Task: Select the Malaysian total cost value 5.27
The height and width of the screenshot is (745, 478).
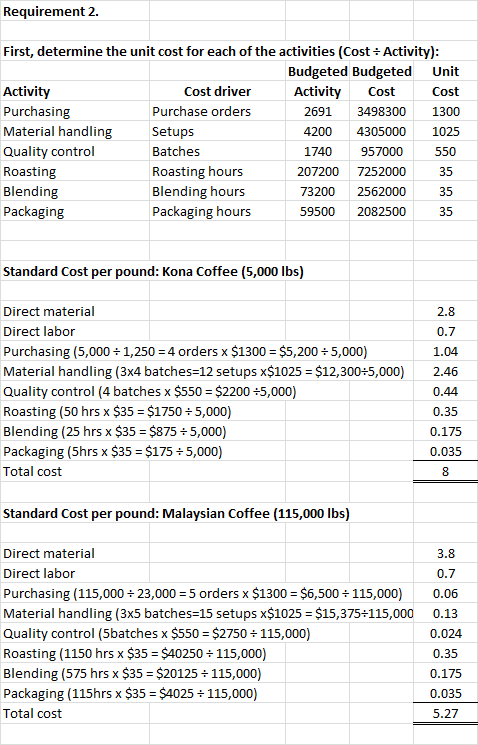Action: click(x=445, y=713)
